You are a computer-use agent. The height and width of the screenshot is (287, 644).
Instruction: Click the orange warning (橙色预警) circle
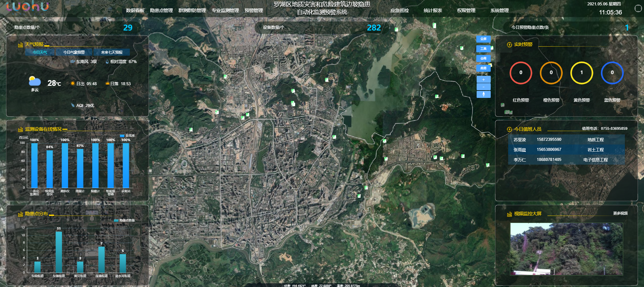click(x=551, y=73)
